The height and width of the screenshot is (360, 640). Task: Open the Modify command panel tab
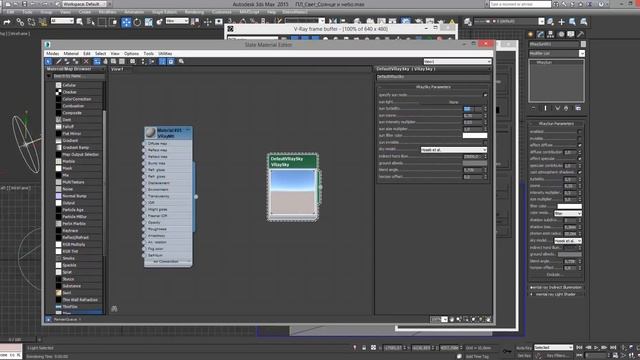point(541,34)
